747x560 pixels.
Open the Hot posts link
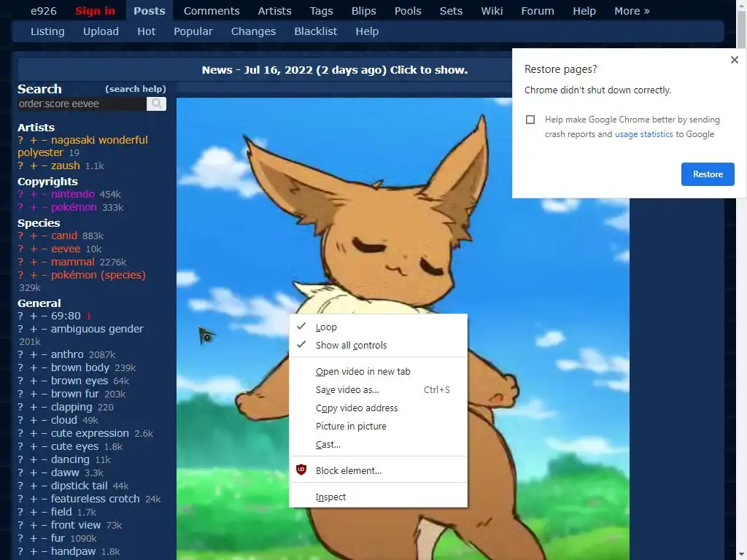coord(146,31)
